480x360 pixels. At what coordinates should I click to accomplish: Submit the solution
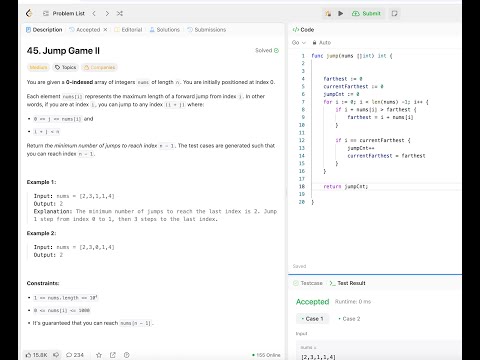pos(366,13)
